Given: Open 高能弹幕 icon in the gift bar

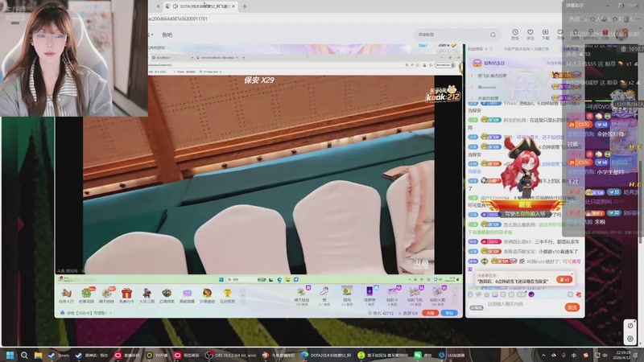Looking at the screenshot, I should click(x=187, y=295).
